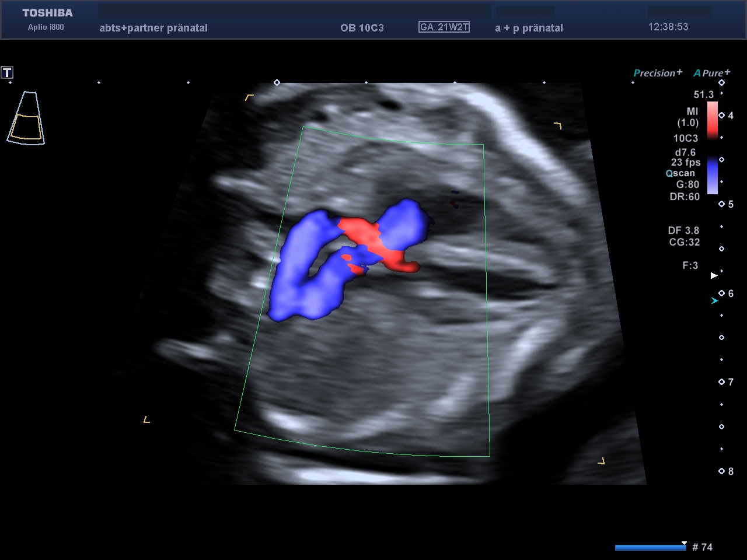Toggle the Qscan optimization label

tap(680, 173)
